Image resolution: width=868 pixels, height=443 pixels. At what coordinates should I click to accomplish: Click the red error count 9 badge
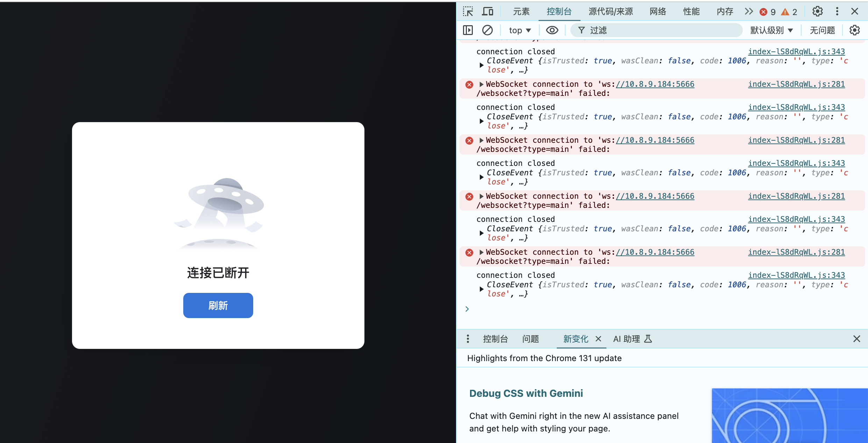(768, 12)
